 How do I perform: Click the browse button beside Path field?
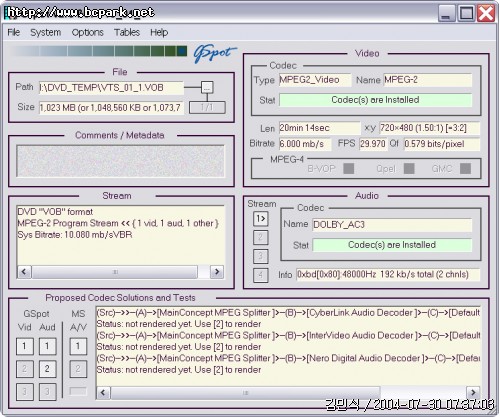tap(207, 87)
